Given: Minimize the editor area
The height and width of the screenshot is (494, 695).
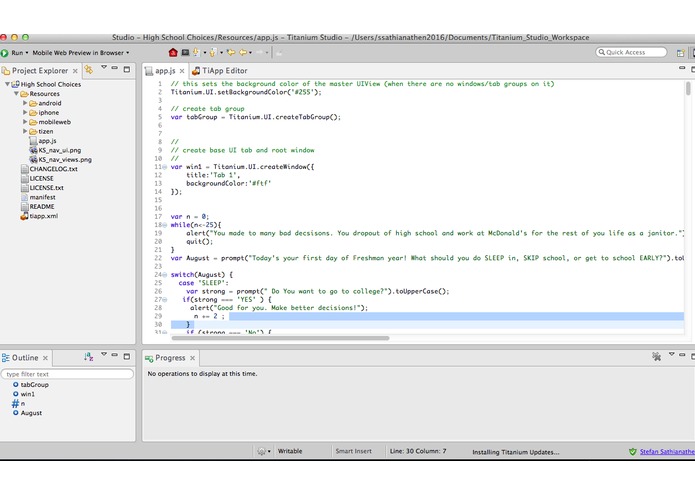Looking at the screenshot, I should click(682, 68).
